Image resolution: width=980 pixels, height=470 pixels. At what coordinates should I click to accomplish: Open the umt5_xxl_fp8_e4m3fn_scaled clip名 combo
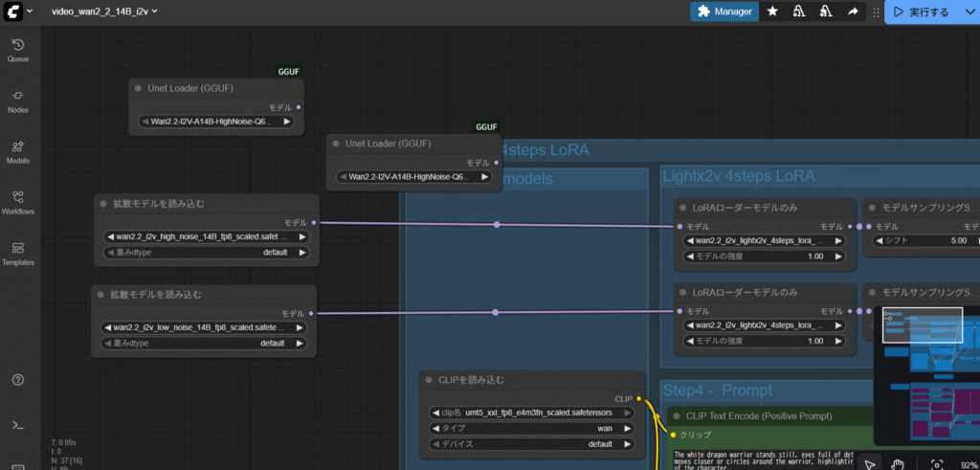[x=531, y=413]
